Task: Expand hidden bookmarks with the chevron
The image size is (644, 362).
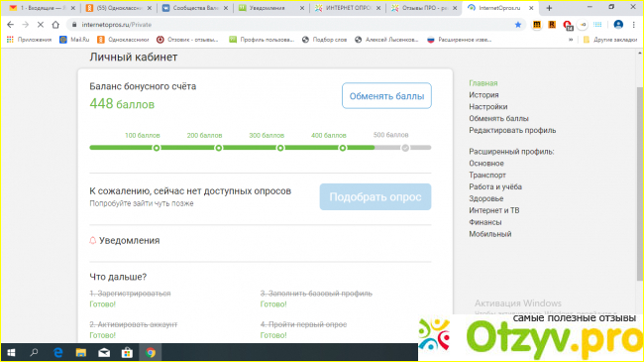Action: (x=571, y=40)
